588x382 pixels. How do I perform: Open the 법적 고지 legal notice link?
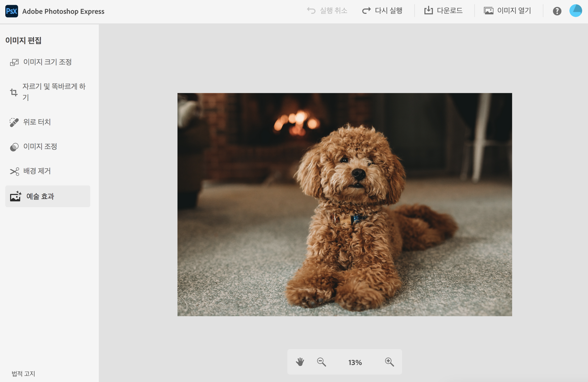[23, 373]
